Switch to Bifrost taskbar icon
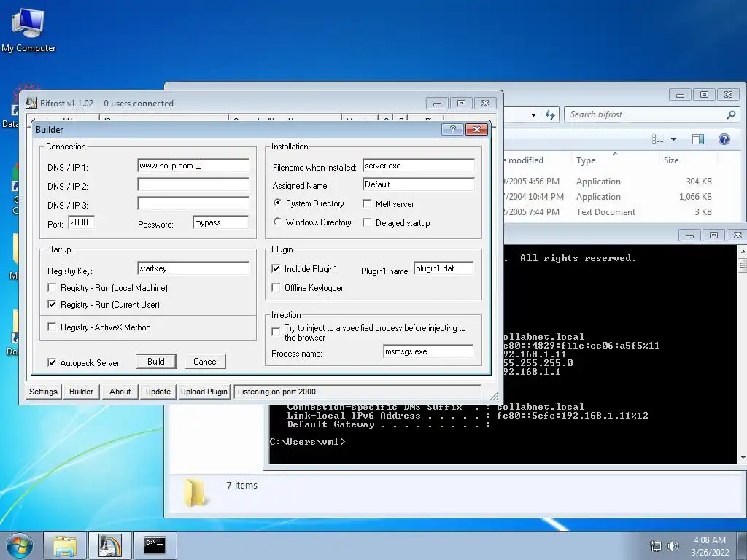The width and height of the screenshot is (747, 560). (x=110, y=545)
